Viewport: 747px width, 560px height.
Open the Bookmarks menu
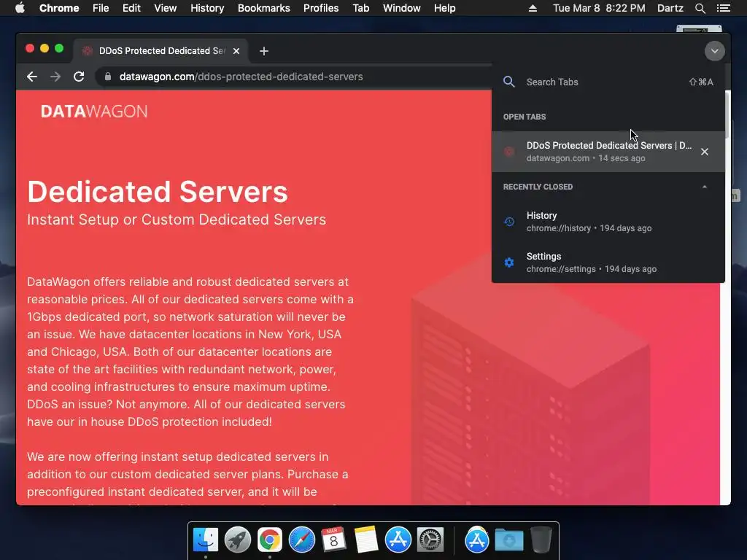click(x=264, y=8)
